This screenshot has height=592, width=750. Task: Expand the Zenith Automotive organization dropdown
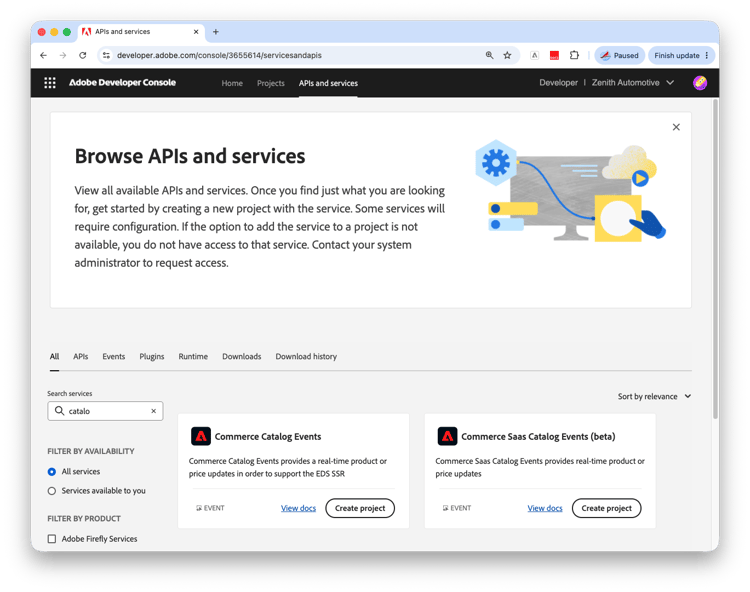pyautogui.click(x=633, y=83)
